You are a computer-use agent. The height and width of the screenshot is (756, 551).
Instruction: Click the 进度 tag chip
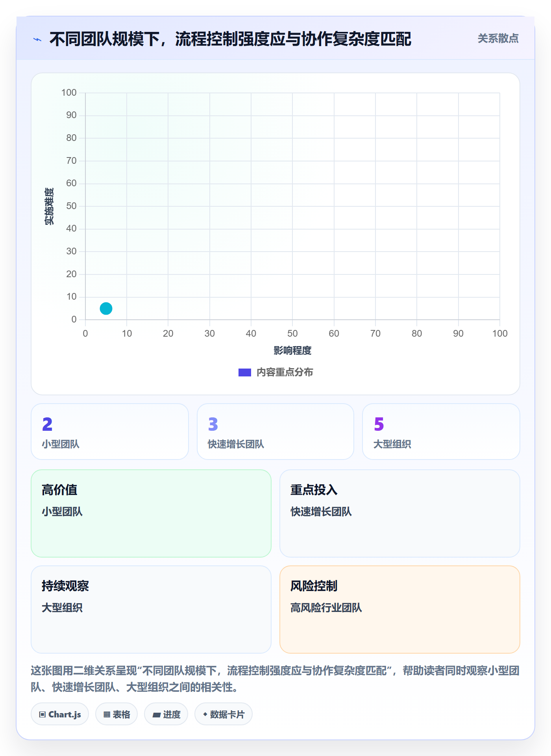tap(166, 714)
